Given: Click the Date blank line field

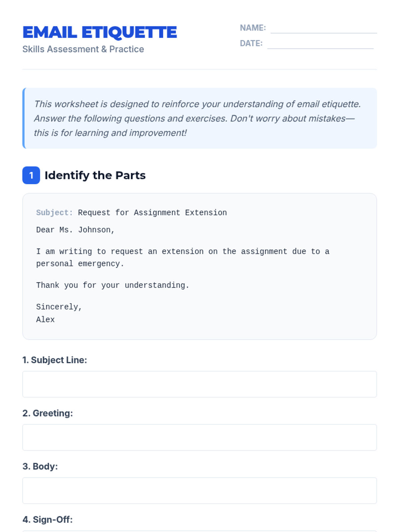Looking at the screenshot, I should [320, 45].
